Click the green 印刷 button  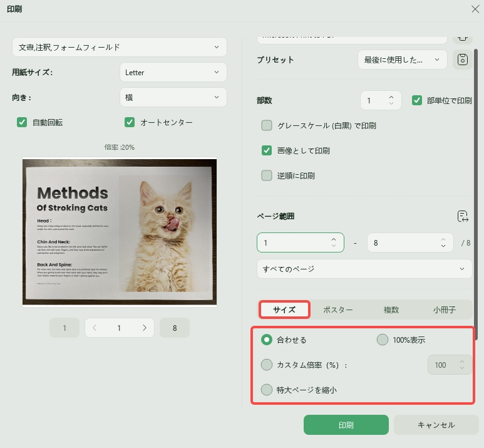pos(346,425)
